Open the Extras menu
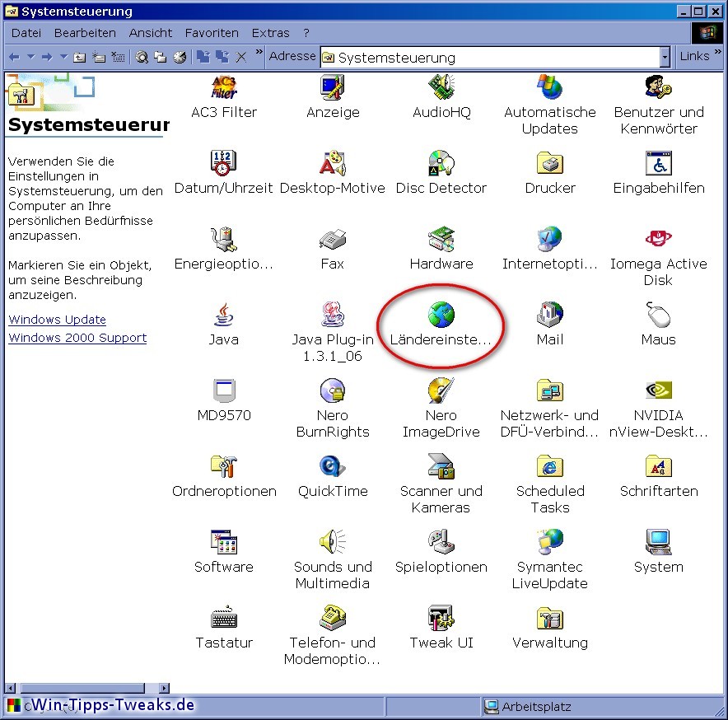728x720 pixels. (x=271, y=33)
